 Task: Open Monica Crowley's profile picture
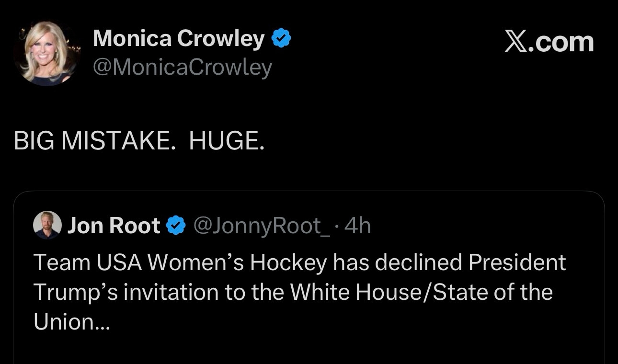click(47, 54)
